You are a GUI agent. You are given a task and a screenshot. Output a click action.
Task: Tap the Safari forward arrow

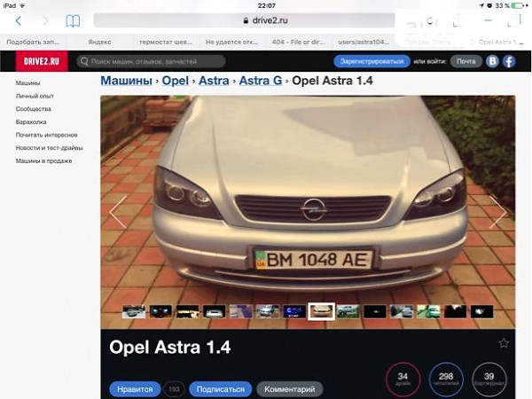pos(44,20)
